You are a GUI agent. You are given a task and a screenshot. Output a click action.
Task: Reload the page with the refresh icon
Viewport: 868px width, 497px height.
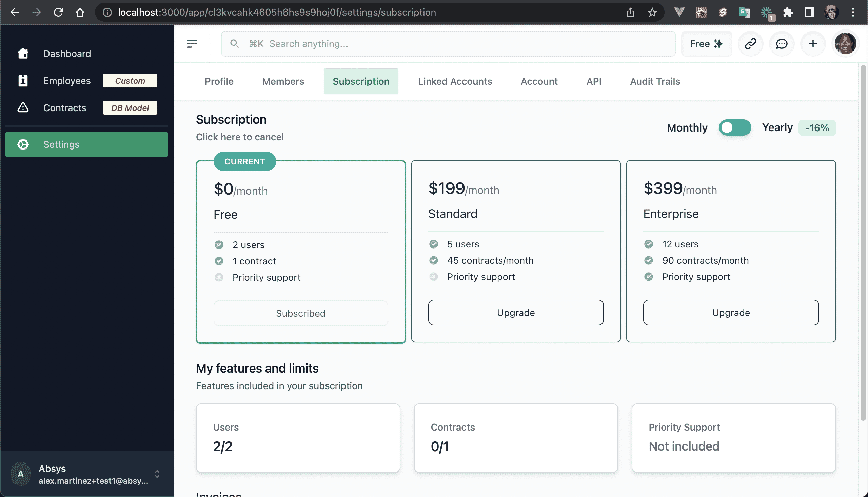(58, 12)
